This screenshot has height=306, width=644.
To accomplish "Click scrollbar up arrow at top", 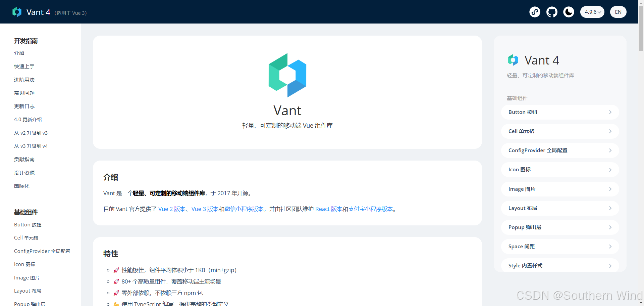I will tap(641, 2).
